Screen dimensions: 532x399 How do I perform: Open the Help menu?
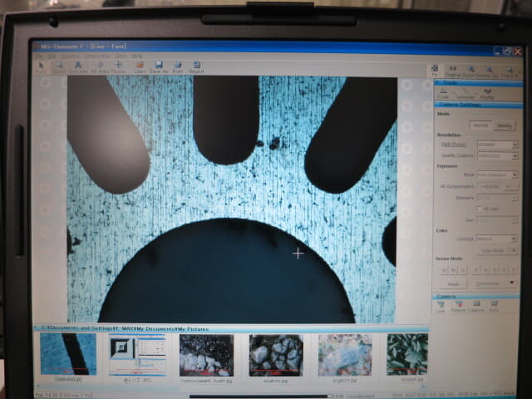[x=136, y=56]
